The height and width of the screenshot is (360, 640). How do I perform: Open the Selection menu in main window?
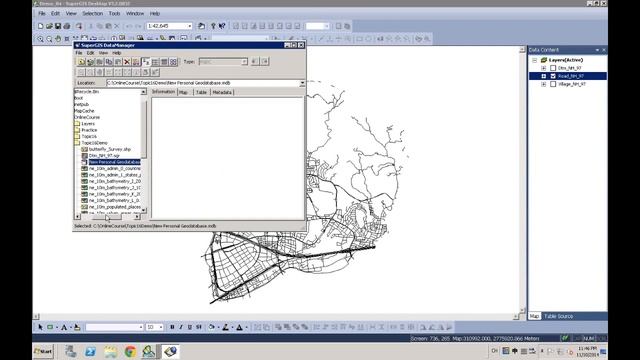[x=93, y=13]
